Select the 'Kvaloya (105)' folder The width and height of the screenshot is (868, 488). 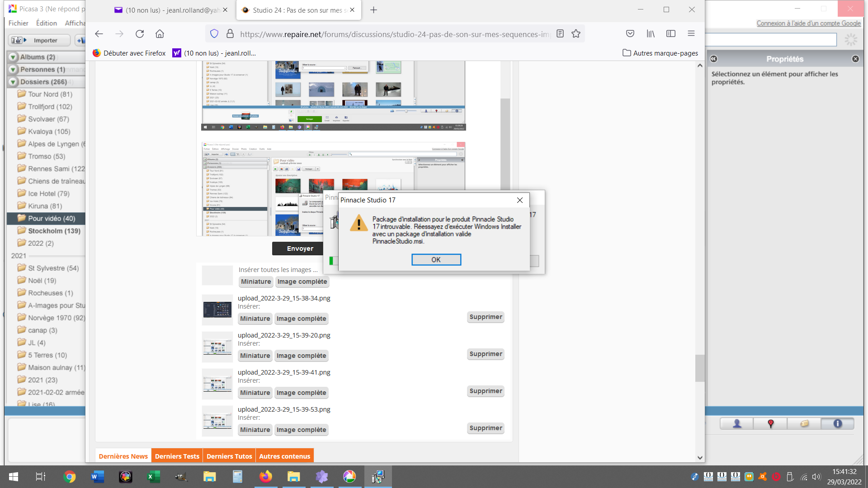point(49,131)
